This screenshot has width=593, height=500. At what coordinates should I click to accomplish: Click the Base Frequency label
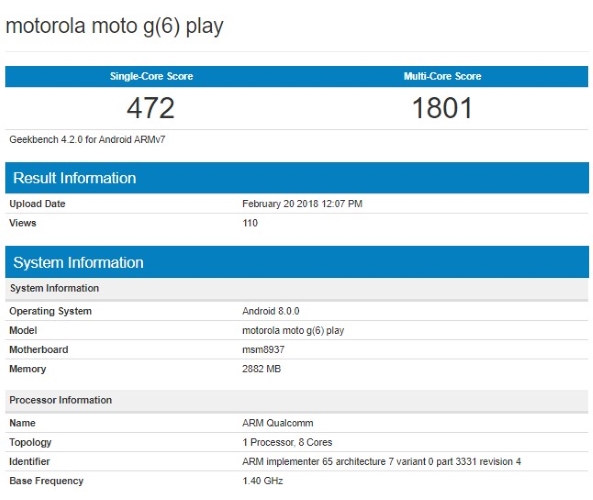(47, 481)
